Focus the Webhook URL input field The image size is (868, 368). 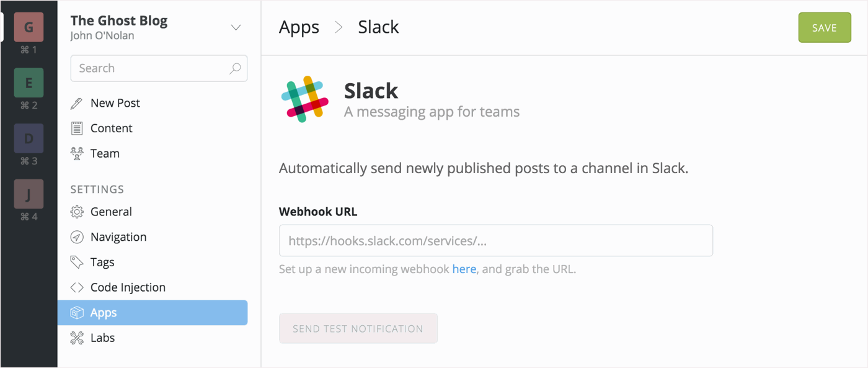(x=496, y=241)
